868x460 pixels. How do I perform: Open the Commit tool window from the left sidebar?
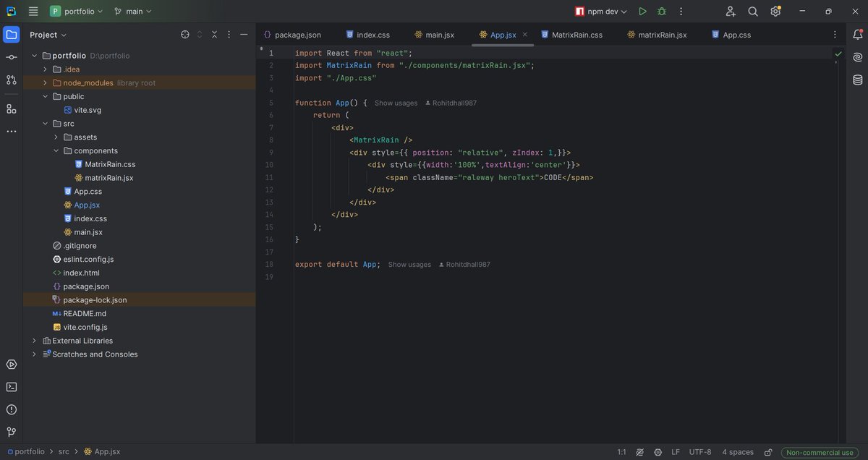11,56
